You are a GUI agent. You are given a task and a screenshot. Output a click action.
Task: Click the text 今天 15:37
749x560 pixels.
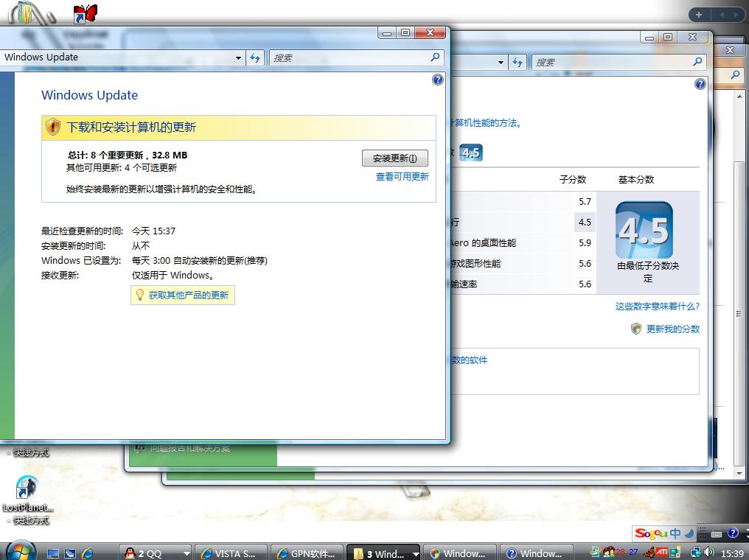click(153, 231)
